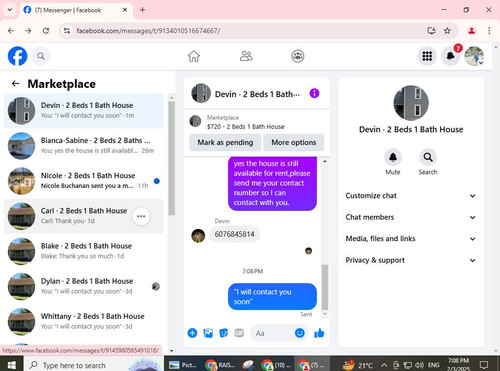The height and width of the screenshot is (371, 500).
Task: Open Devin's large profile thumbnail in details panel
Action: point(411,103)
